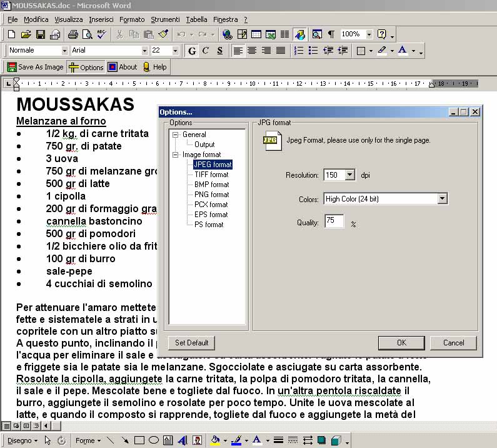497x448 pixels.
Task: Click the Print icon in the toolbar
Action: click(x=73, y=34)
